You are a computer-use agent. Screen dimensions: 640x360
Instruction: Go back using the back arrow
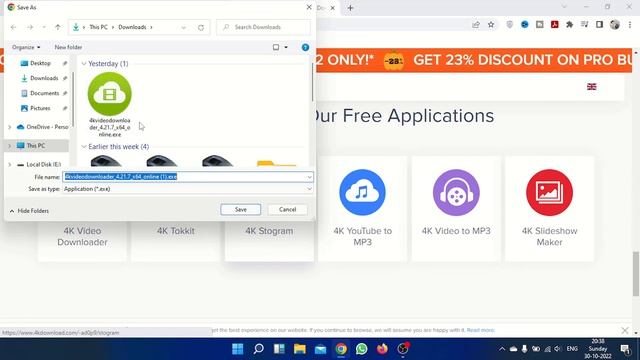[13, 27]
